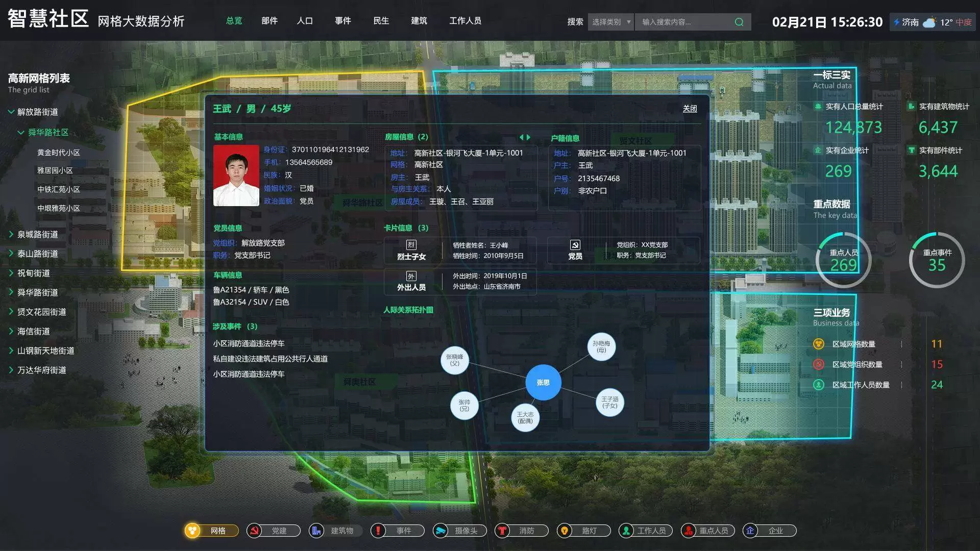Click vehicle entry 鲁A32154 / SUV / 白色
This screenshot has width=980, height=551.
[x=251, y=302]
